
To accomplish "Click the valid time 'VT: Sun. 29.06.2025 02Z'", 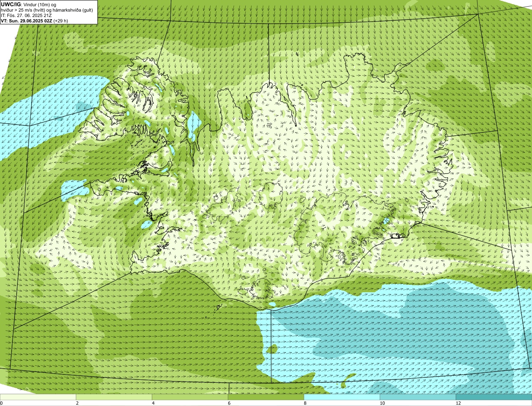I will pyautogui.click(x=27, y=21).
